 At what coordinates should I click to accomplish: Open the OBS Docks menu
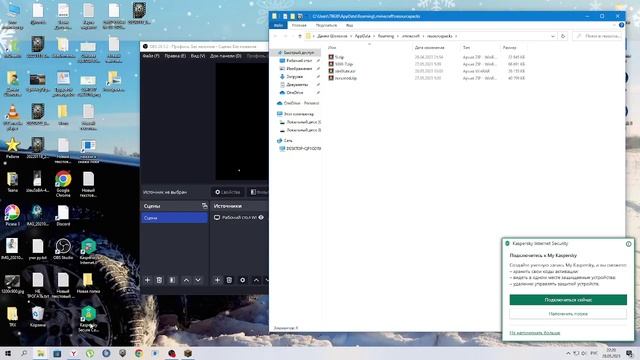click(x=225, y=56)
